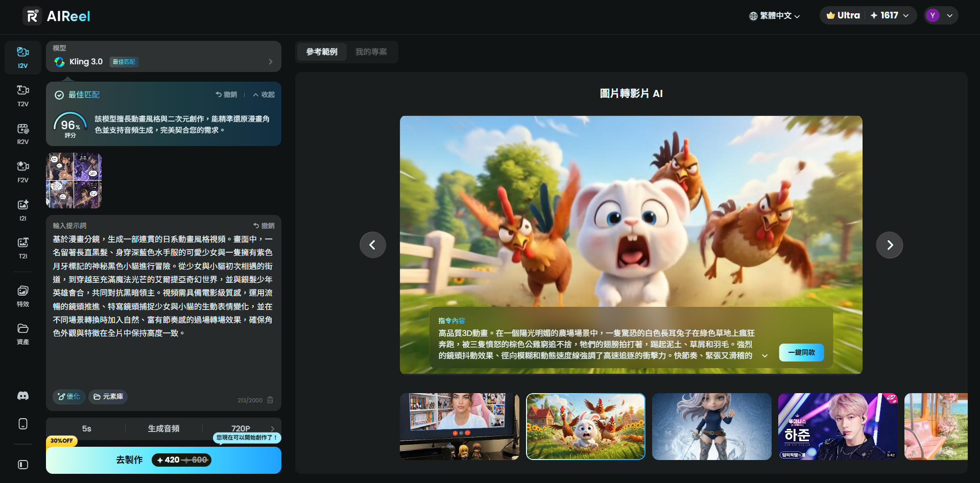The image size is (980, 483).
Task: Click the 1617 credits counter
Action: pos(889,15)
